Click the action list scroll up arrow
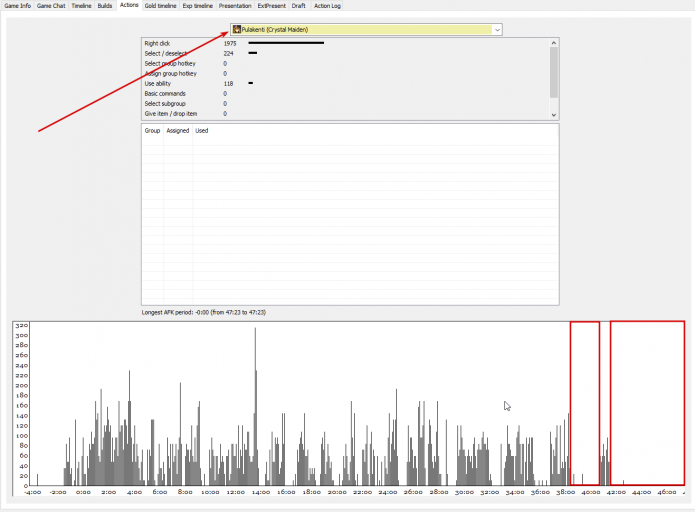 click(554, 43)
